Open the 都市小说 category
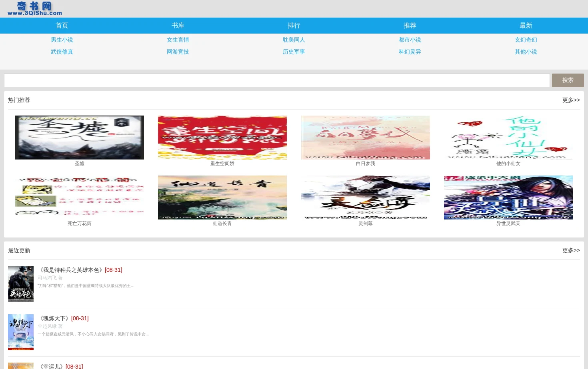This screenshot has width=588, height=369. (x=410, y=40)
